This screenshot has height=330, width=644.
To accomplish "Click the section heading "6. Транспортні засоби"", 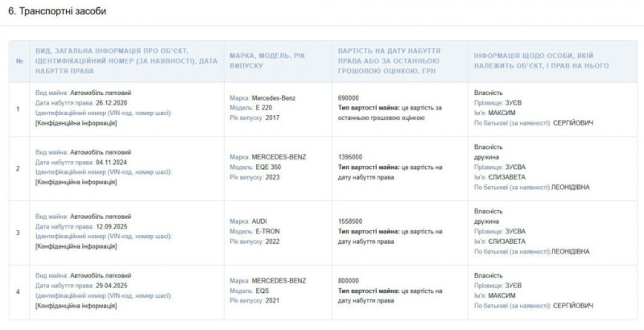I will [x=56, y=11].
